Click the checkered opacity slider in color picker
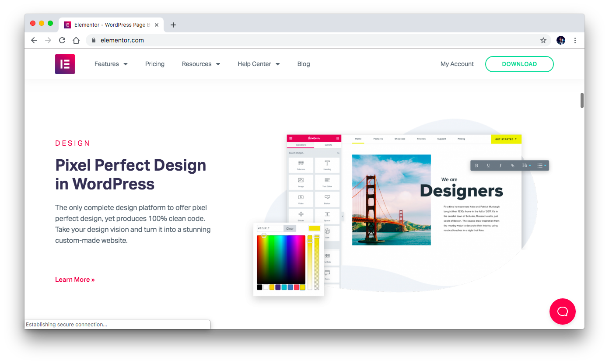The height and width of the screenshot is (364, 609). [x=317, y=262]
